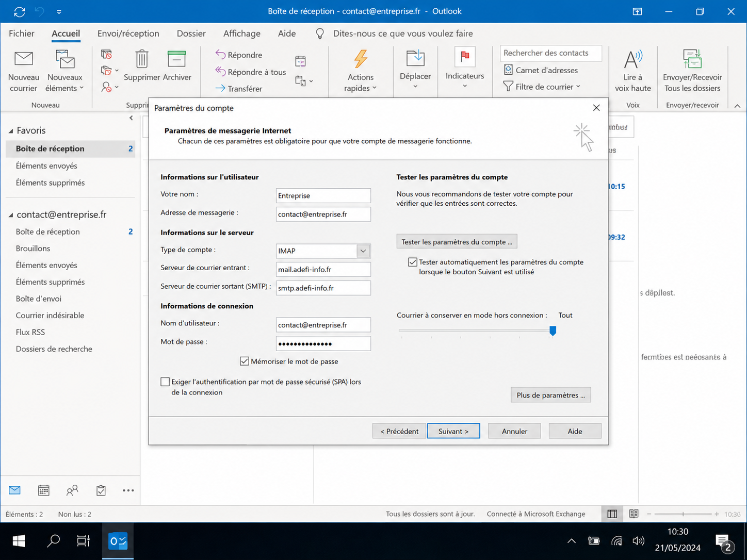Switch to reading view icon in status bar
This screenshot has width=747, height=560.
pyautogui.click(x=634, y=514)
